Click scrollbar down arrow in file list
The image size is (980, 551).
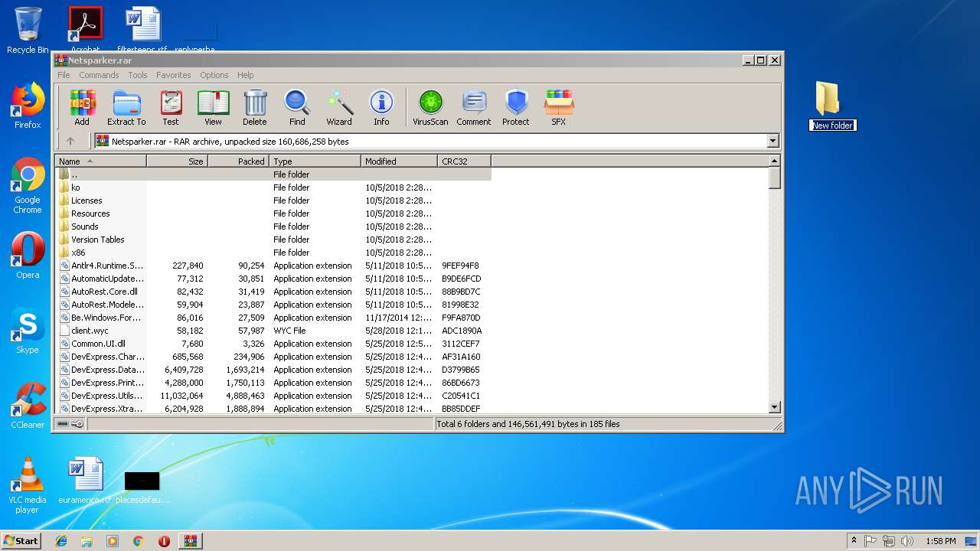pyautogui.click(x=774, y=408)
